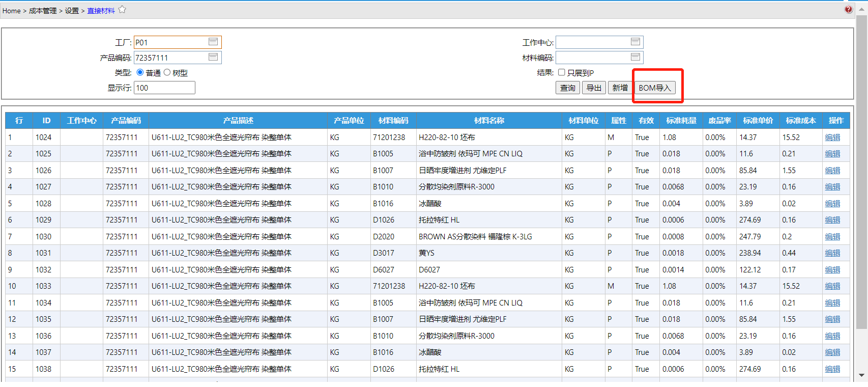The height and width of the screenshot is (387, 868).
Task: Select standard usage 0.0014 cell
Action: (681, 270)
